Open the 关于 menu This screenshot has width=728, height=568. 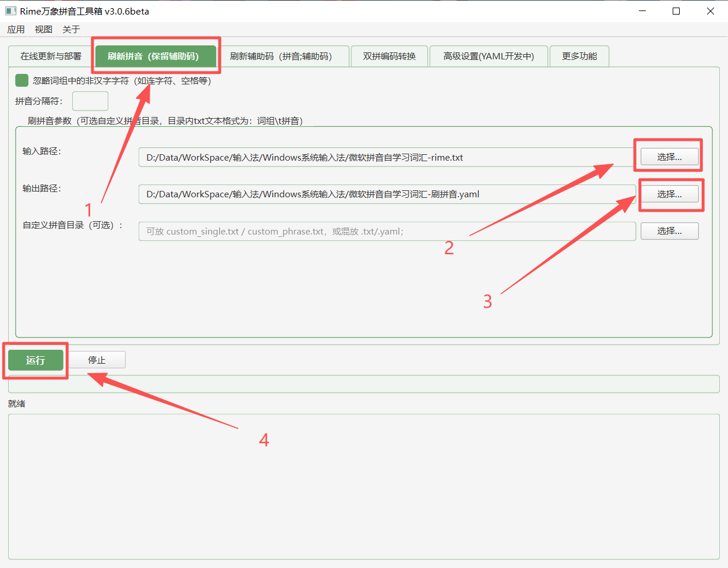71,29
